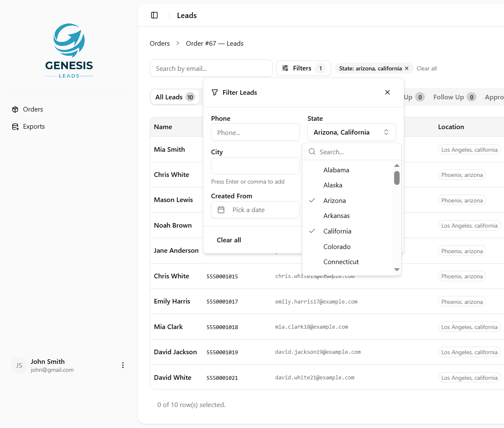
Task: Click email david.white21@example.com
Action: click(314, 378)
